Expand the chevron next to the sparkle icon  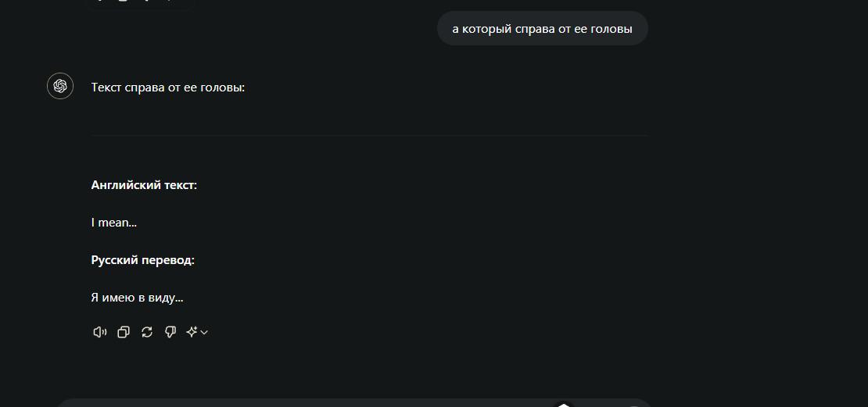[204, 332]
